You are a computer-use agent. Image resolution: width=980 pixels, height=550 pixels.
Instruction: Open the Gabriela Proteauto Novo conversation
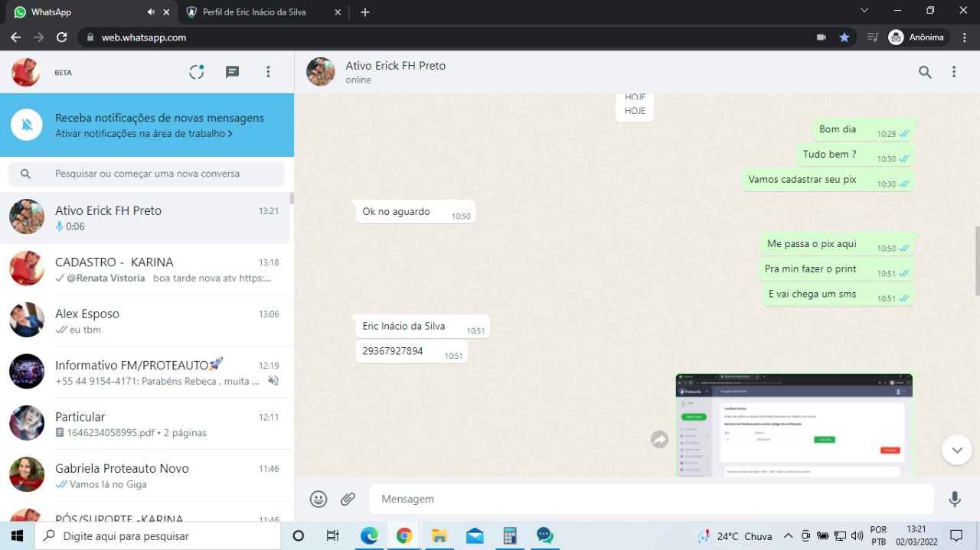145,475
